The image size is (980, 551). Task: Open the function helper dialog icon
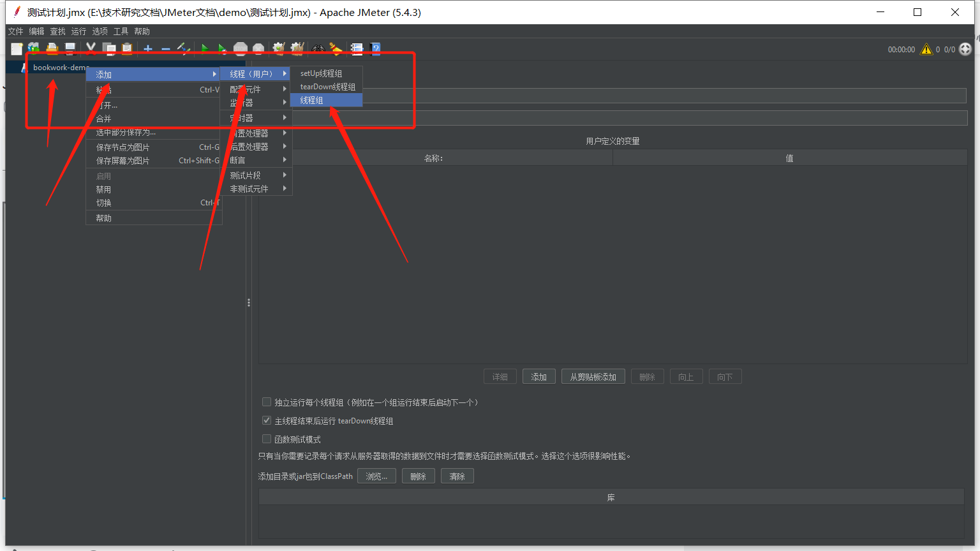[357, 48]
